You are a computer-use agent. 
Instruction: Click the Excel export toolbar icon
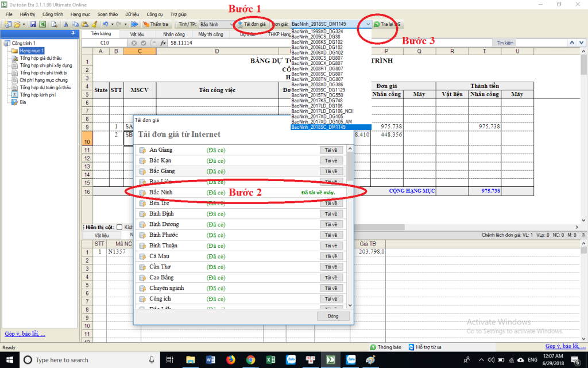coord(42,24)
